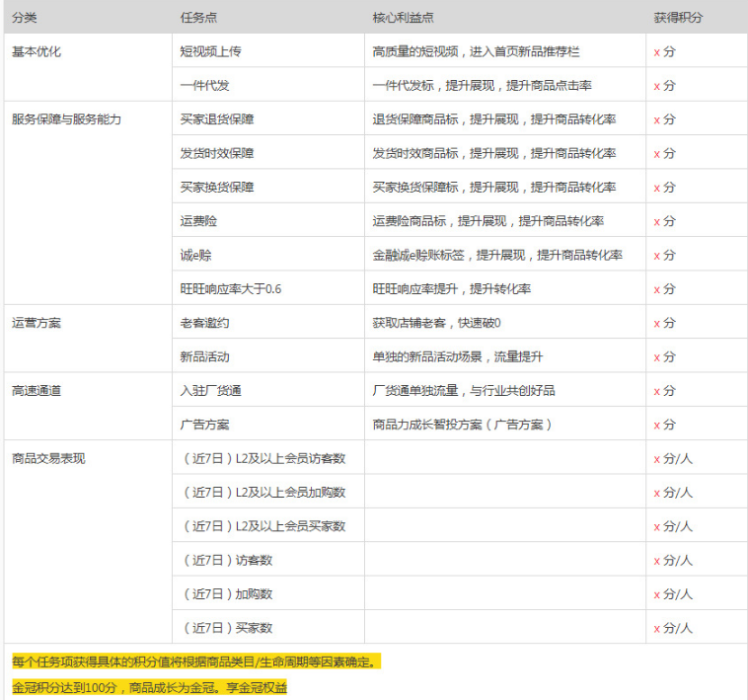Select the 基本优化 category cell
This screenshot has width=748, height=700.
click(37, 51)
